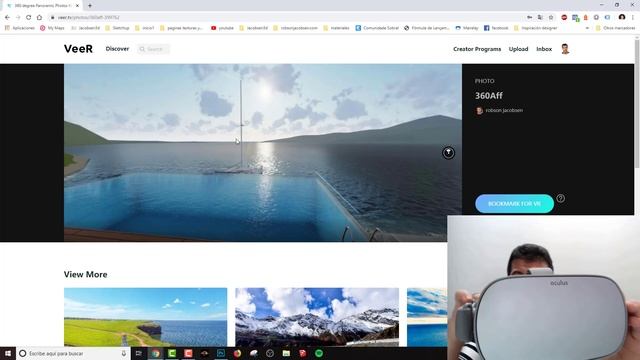This screenshot has width=640, height=360.
Task: Open the My Maps bookmark
Action: click(x=52, y=28)
